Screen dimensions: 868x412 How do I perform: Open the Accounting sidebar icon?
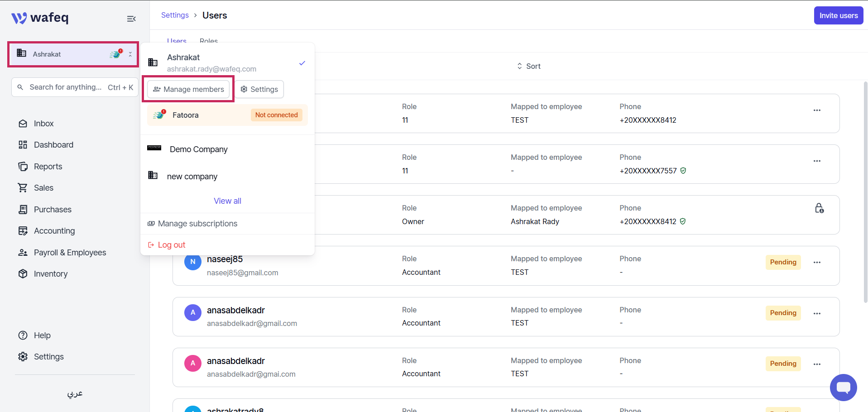(23, 231)
